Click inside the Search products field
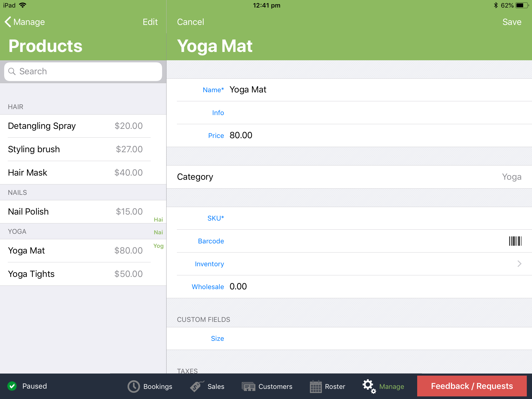The image size is (532, 399). point(83,71)
